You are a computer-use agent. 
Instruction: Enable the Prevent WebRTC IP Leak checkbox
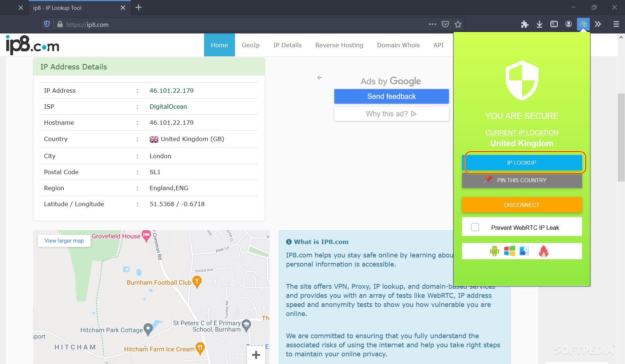(475, 227)
